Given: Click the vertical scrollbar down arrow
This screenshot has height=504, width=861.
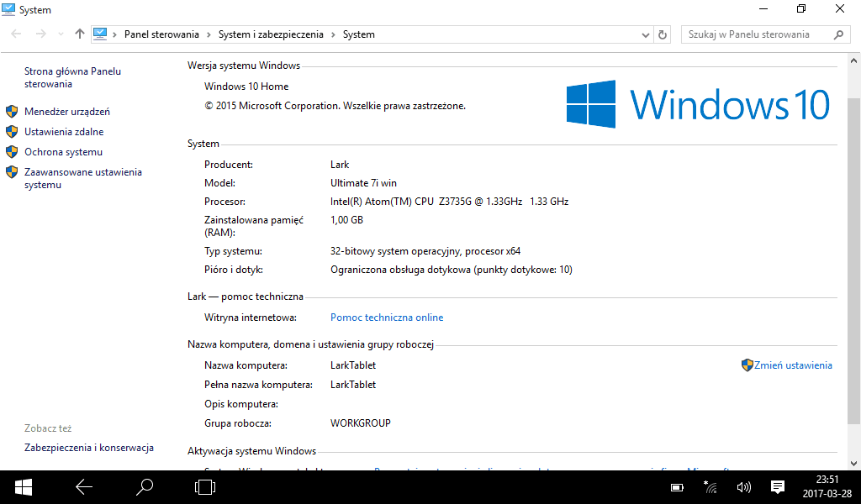Looking at the screenshot, I should point(854,464).
